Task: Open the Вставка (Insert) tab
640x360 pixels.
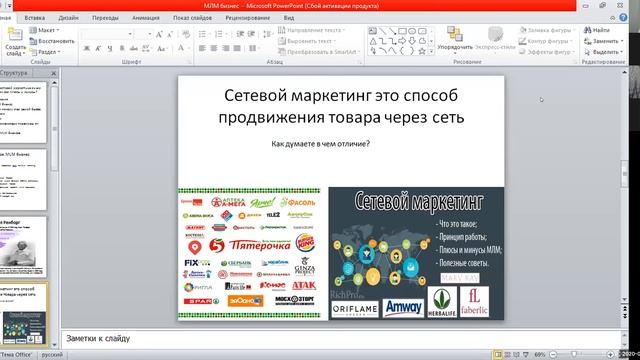Action: (x=35, y=18)
